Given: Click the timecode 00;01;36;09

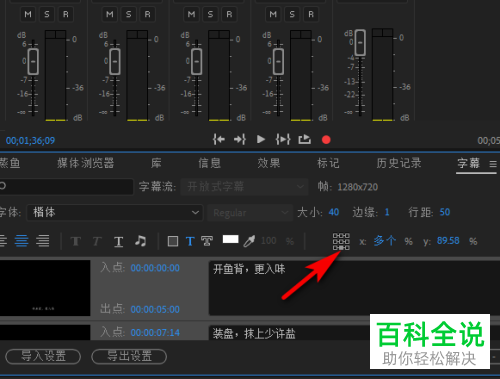Looking at the screenshot, I should point(30,141).
